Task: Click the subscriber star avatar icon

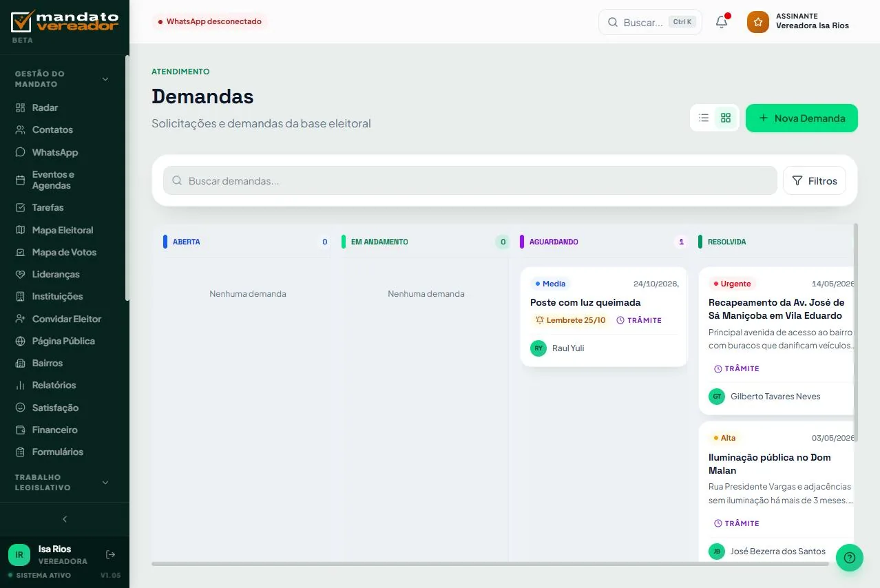Action: point(757,22)
